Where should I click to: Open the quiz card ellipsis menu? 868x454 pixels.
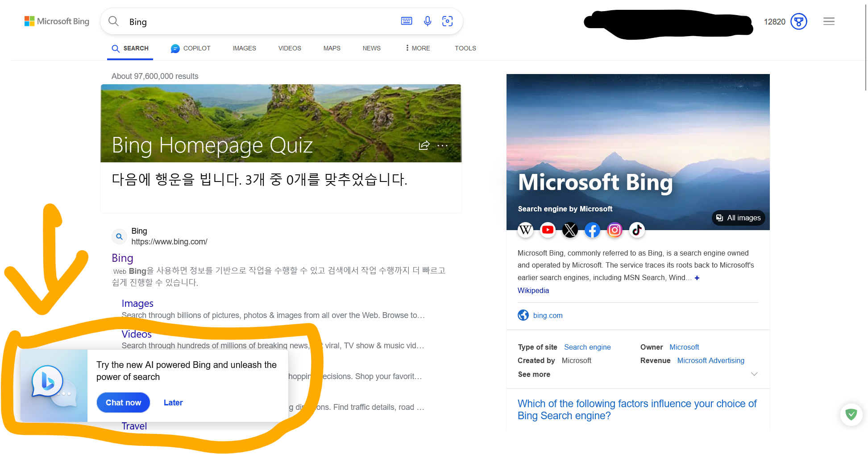click(x=442, y=145)
